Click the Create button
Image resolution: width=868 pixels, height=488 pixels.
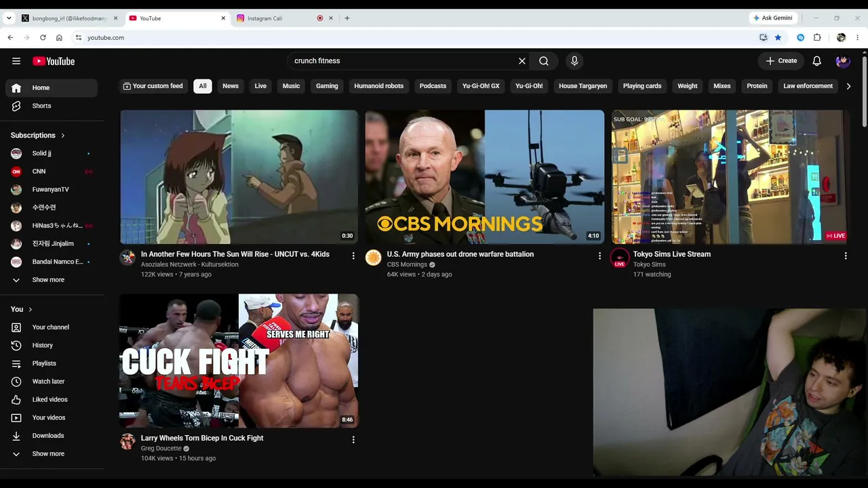(781, 61)
